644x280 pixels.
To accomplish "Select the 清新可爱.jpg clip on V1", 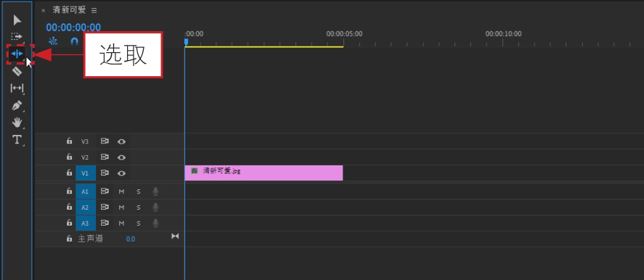I will coord(264,173).
